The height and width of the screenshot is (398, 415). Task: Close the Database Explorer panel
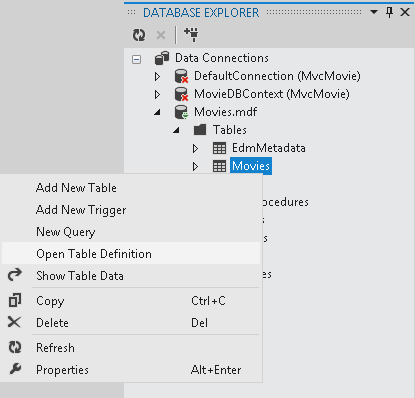click(405, 12)
